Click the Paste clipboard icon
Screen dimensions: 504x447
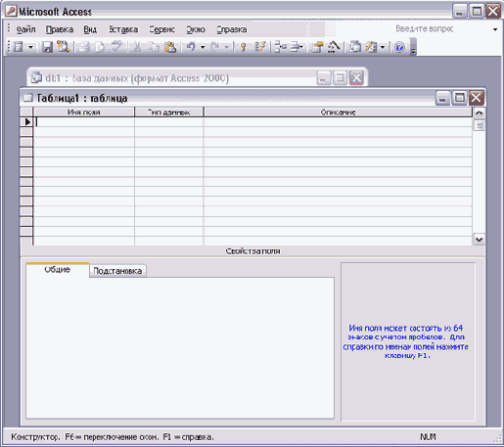point(170,47)
